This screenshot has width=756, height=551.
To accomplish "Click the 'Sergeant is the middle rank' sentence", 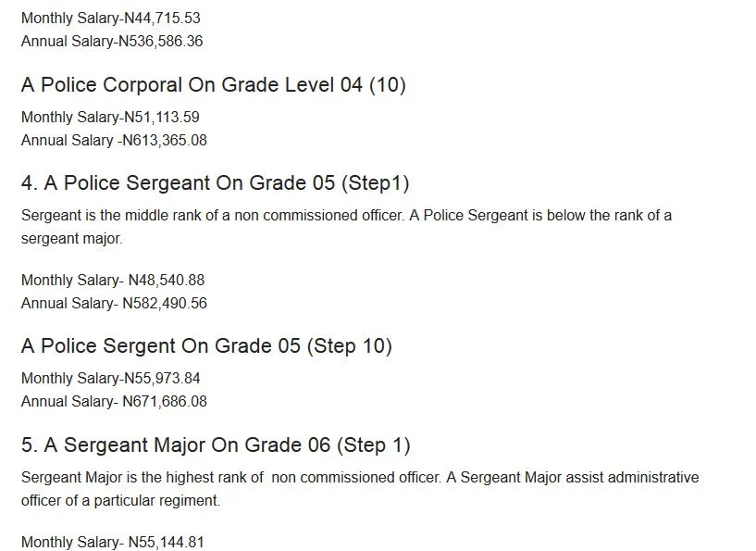I will 212,216.
